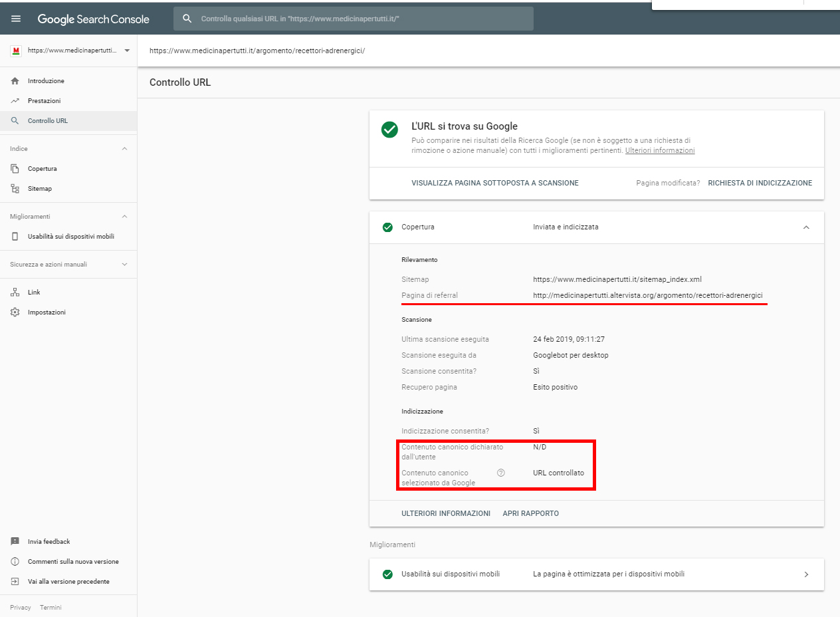The image size is (840, 617).
Task: Expand Sicurezza e azioni manuali section
Action: tap(124, 265)
